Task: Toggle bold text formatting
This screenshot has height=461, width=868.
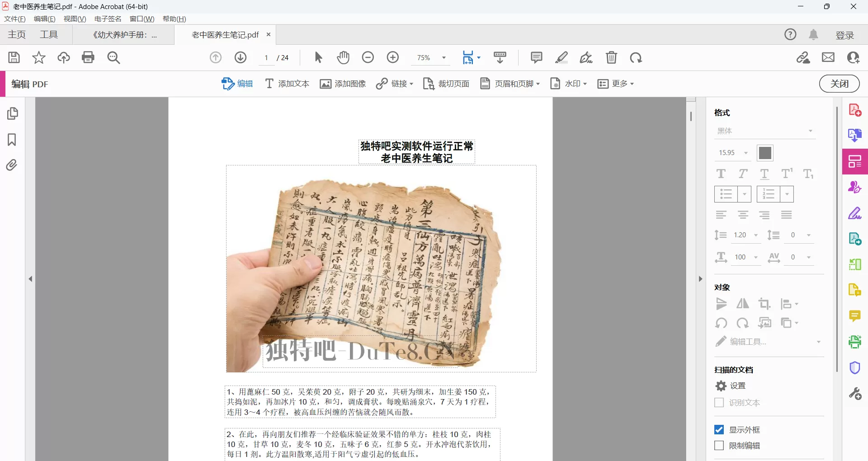Action: point(721,174)
